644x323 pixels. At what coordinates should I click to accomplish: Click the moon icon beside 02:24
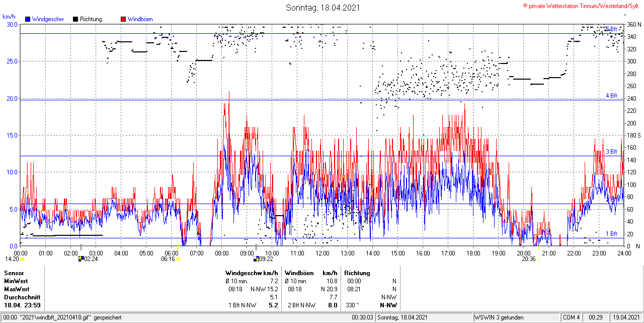pyautogui.click(x=80, y=259)
